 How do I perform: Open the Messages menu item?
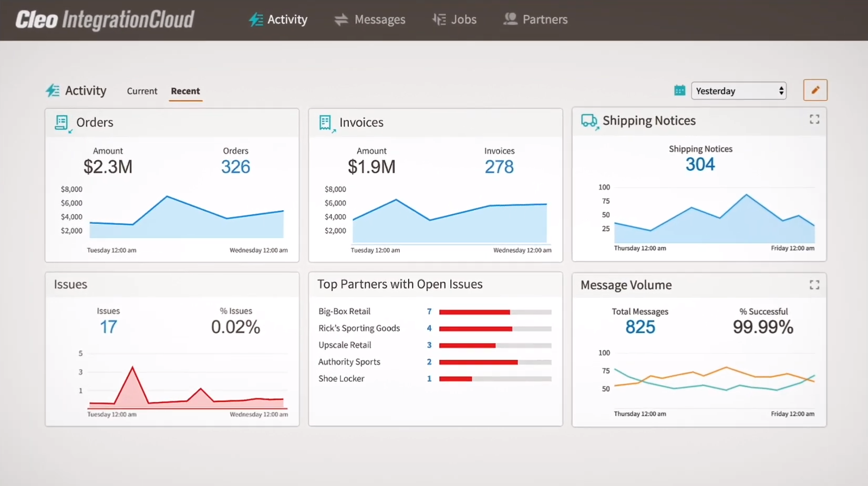[x=370, y=19]
